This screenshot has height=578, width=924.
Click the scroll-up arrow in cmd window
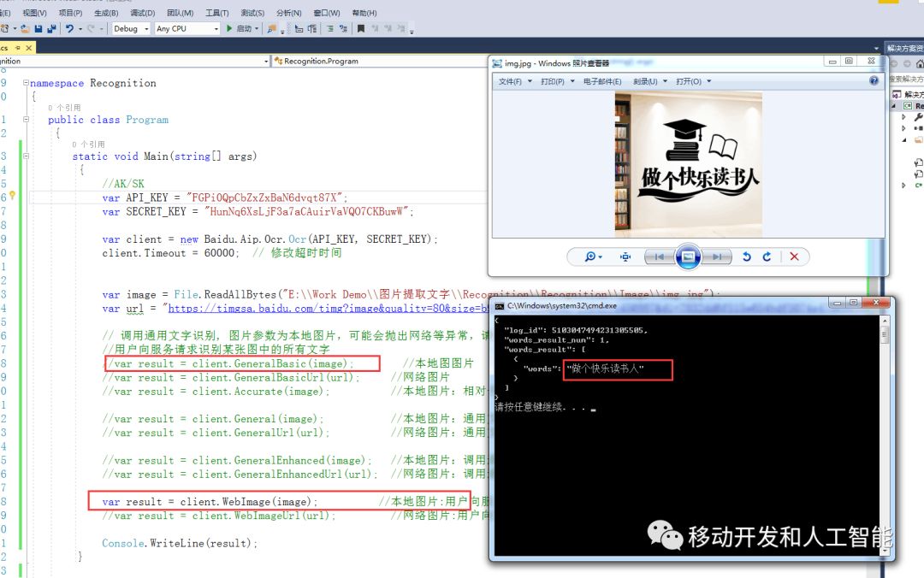pos(884,321)
